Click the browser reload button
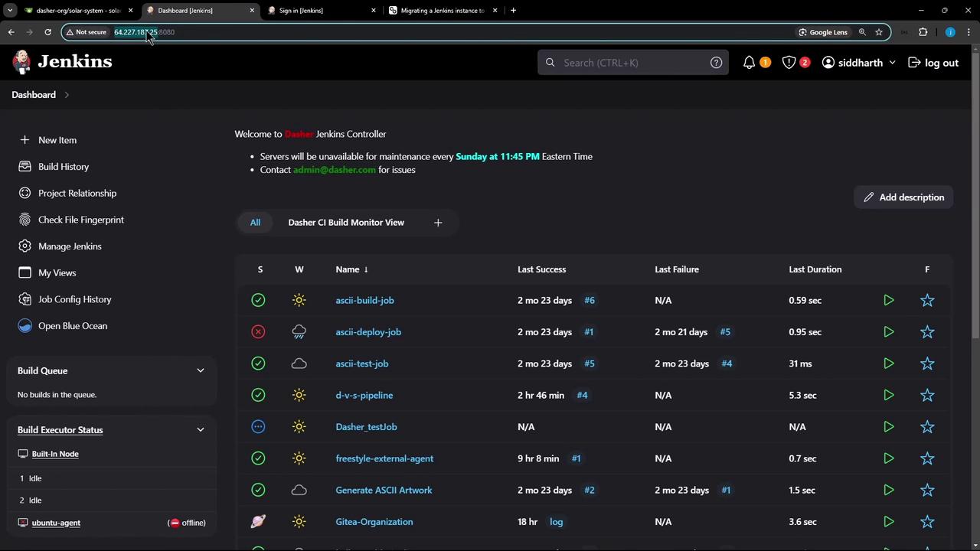This screenshot has height=551, width=980. pyautogui.click(x=47, y=32)
